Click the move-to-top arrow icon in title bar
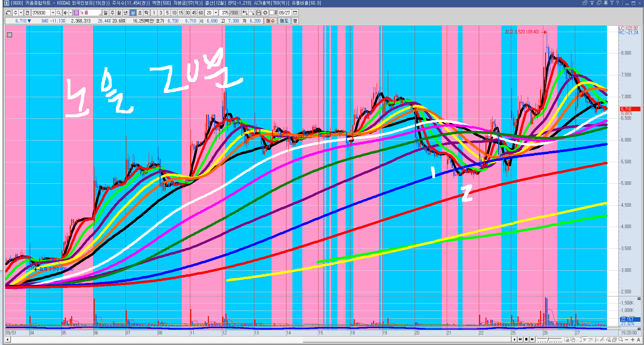 pos(592,3)
